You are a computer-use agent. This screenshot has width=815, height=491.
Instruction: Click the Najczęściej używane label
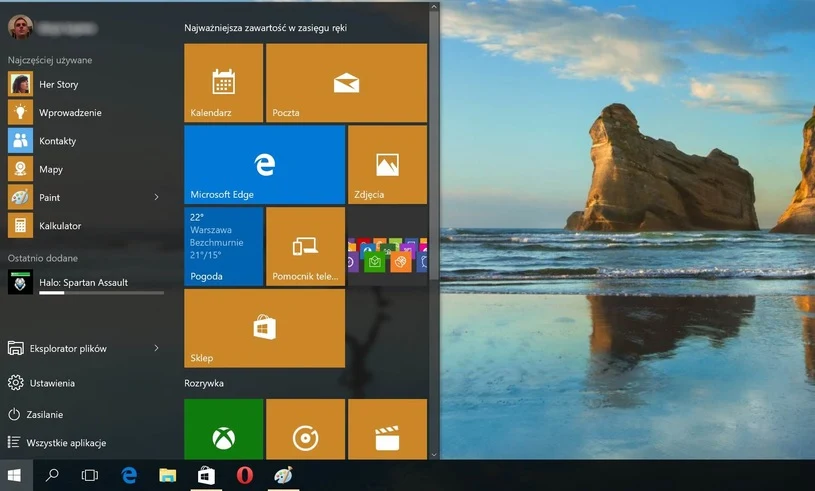point(50,60)
